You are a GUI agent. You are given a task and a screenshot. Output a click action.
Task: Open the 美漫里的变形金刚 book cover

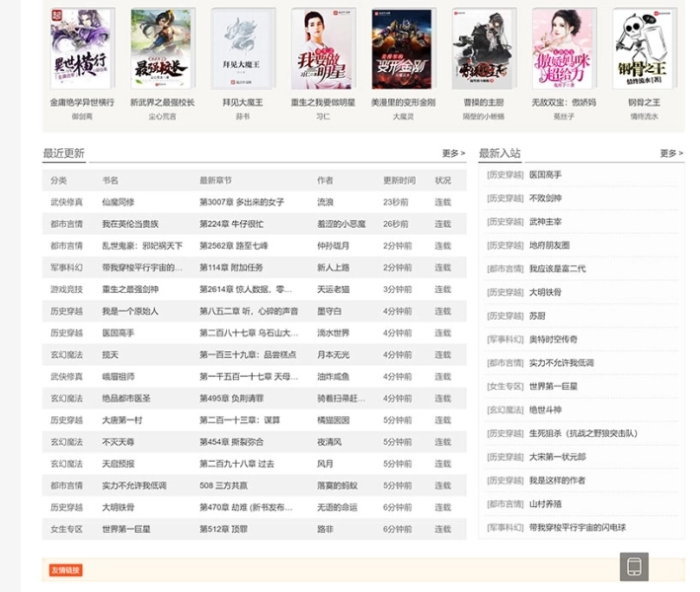[403, 48]
